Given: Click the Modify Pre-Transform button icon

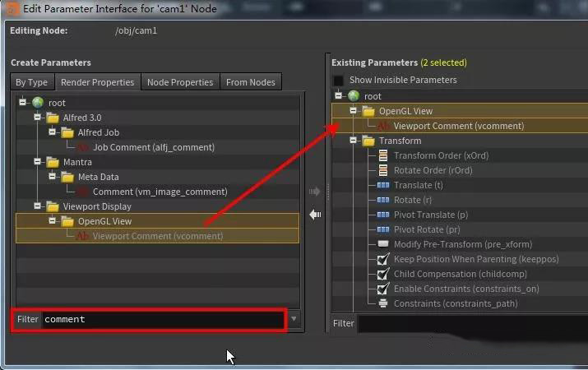Looking at the screenshot, I should click(x=383, y=244).
